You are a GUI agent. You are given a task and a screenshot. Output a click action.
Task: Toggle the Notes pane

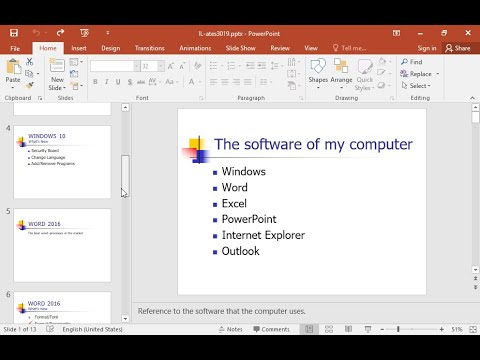pyautogui.click(x=231, y=329)
